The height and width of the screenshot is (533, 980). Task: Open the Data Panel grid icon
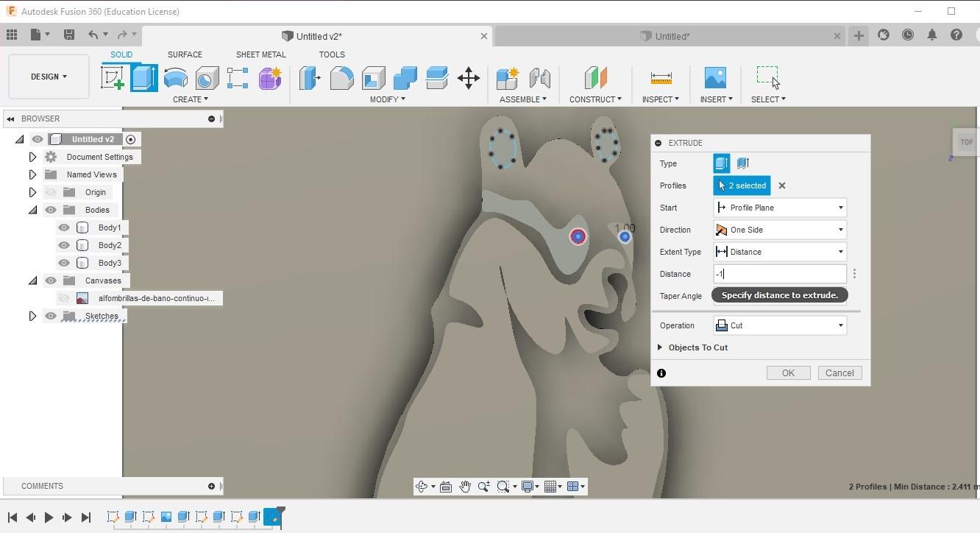tap(12, 35)
